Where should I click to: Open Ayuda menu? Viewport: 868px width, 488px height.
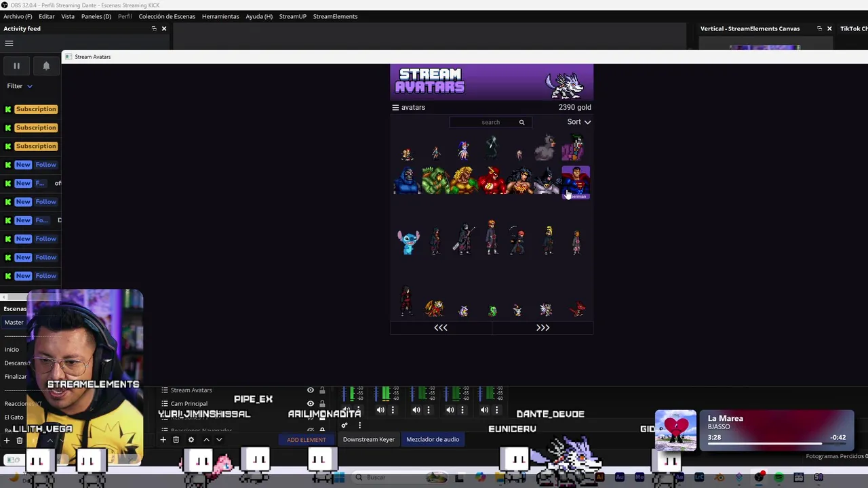pos(259,16)
